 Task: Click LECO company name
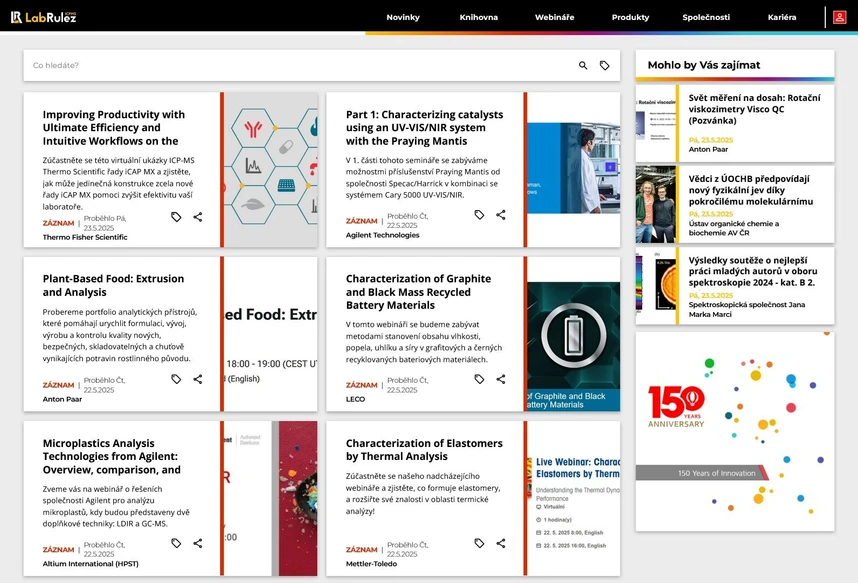point(355,399)
